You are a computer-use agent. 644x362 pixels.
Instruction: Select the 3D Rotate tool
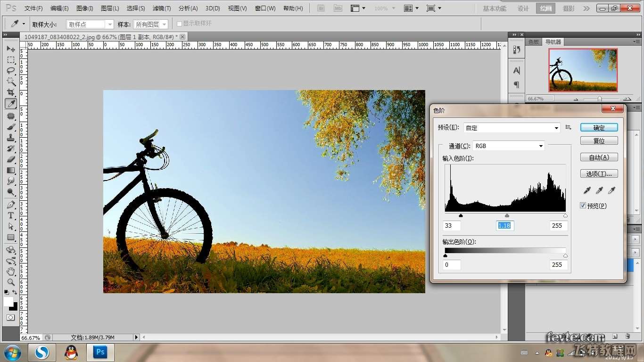tap(11, 250)
